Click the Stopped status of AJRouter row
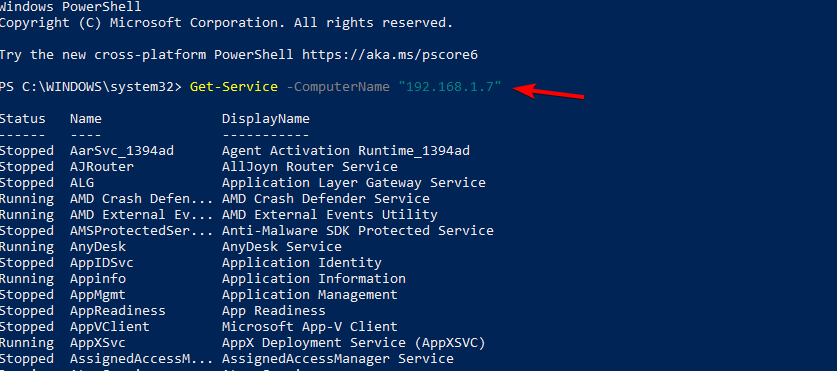837x371 pixels. point(27,167)
